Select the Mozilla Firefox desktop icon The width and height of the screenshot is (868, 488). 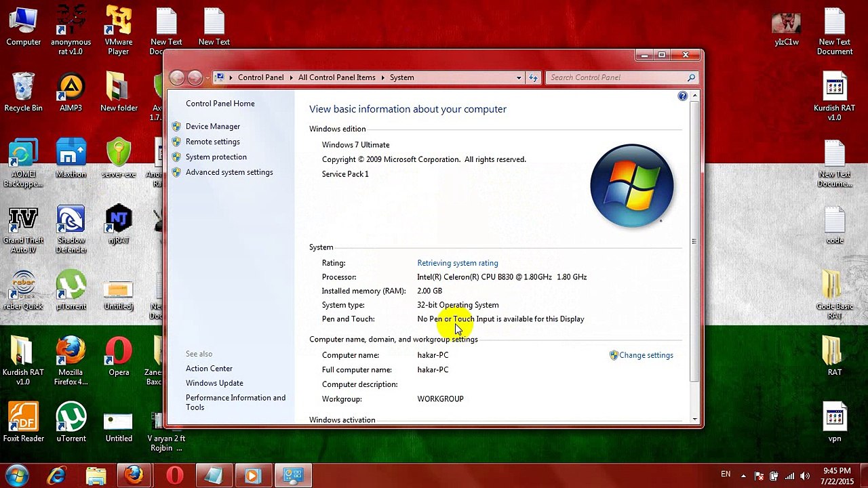click(x=71, y=361)
